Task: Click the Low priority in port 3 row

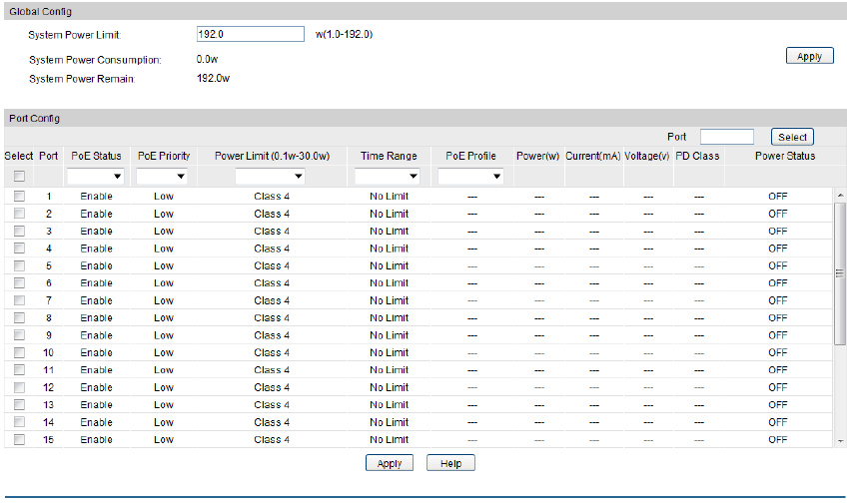Action: tap(164, 231)
